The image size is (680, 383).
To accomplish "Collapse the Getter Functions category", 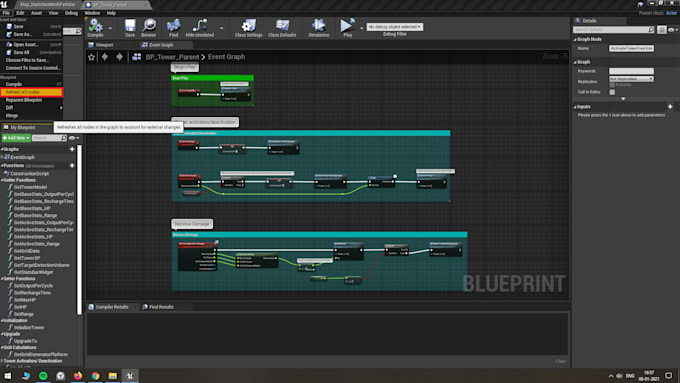I will (2, 180).
